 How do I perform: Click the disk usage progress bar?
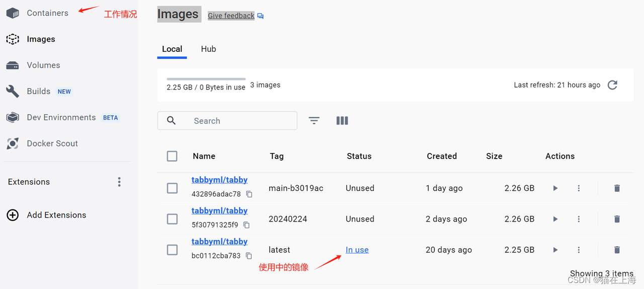tap(206, 79)
